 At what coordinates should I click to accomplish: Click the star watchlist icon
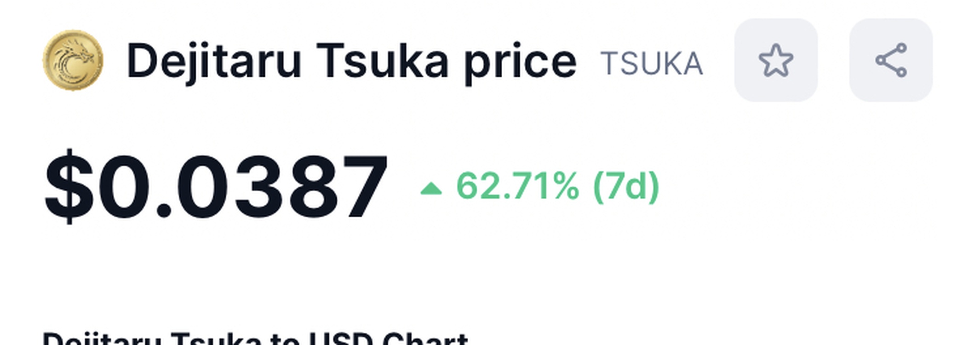click(776, 60)
